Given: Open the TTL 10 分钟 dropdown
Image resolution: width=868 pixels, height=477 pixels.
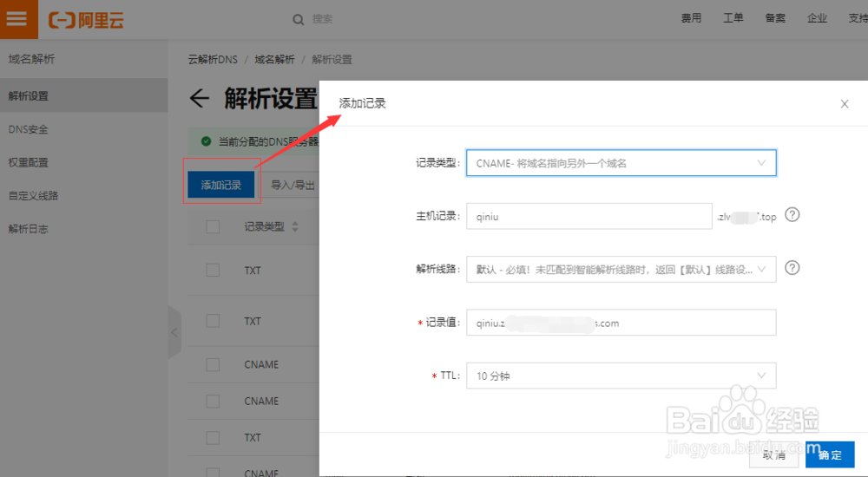Looking at the screenshot, I should 621,376.
